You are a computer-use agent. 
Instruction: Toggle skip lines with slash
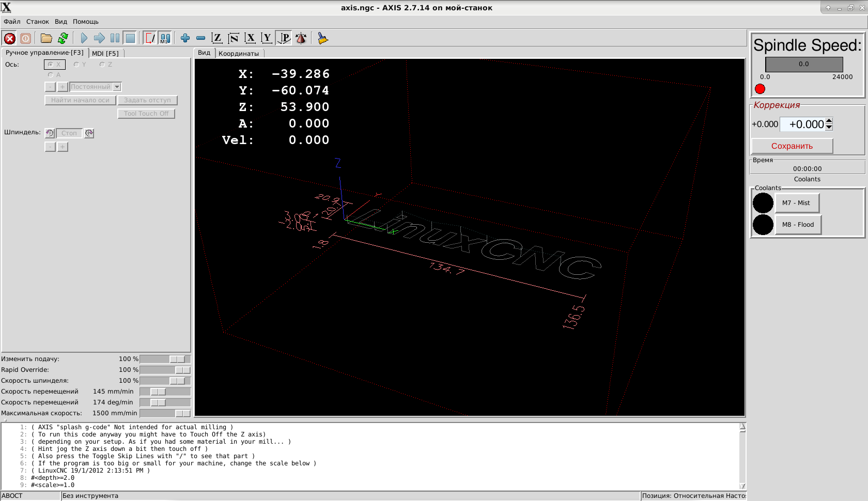coord(150,38)
